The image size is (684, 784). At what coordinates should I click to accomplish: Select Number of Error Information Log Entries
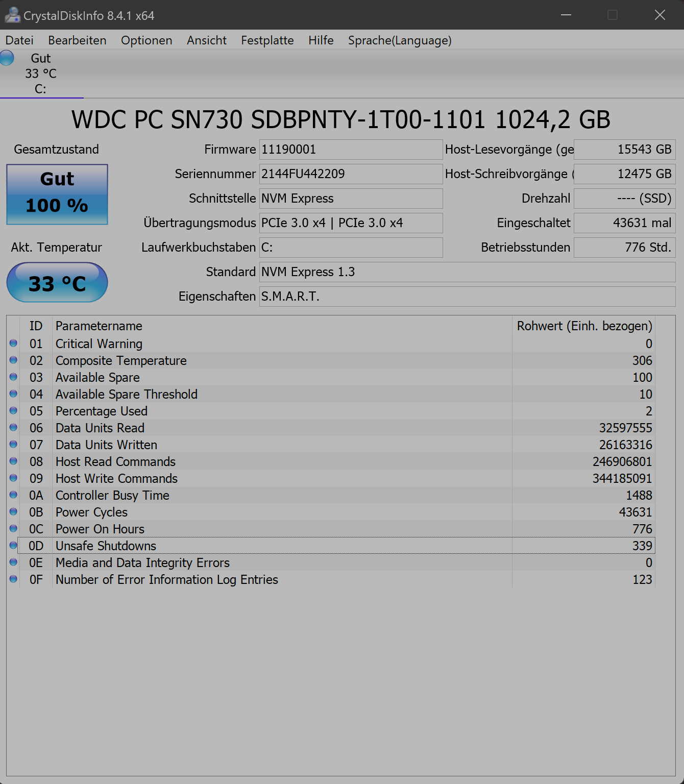coord(167,579)
